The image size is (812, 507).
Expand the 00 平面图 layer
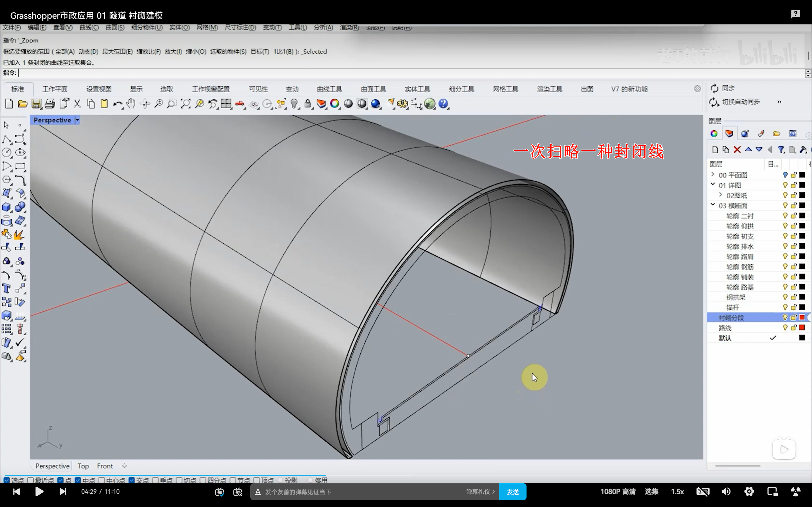coord(713,175)
